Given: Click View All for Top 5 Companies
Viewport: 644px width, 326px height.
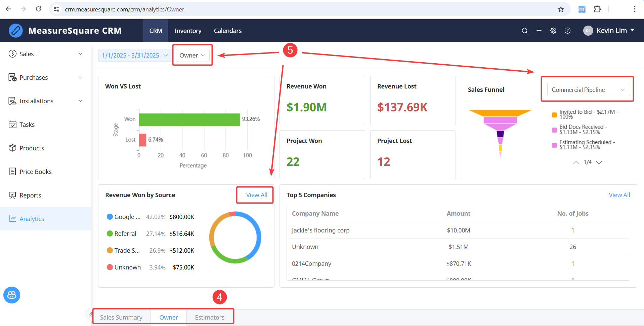Looking at the screenshot, I should point(619,195).
